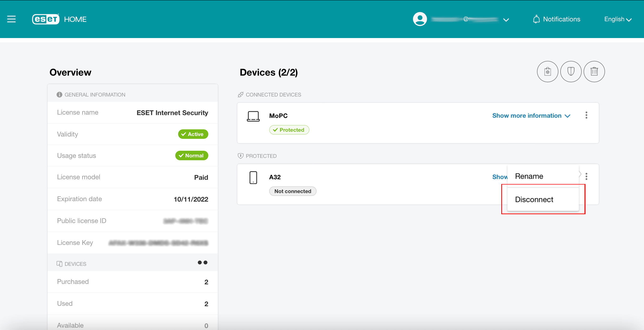Click the Protected status badge of MoPC
Screen dimensions: 644x330
(289, 130)
